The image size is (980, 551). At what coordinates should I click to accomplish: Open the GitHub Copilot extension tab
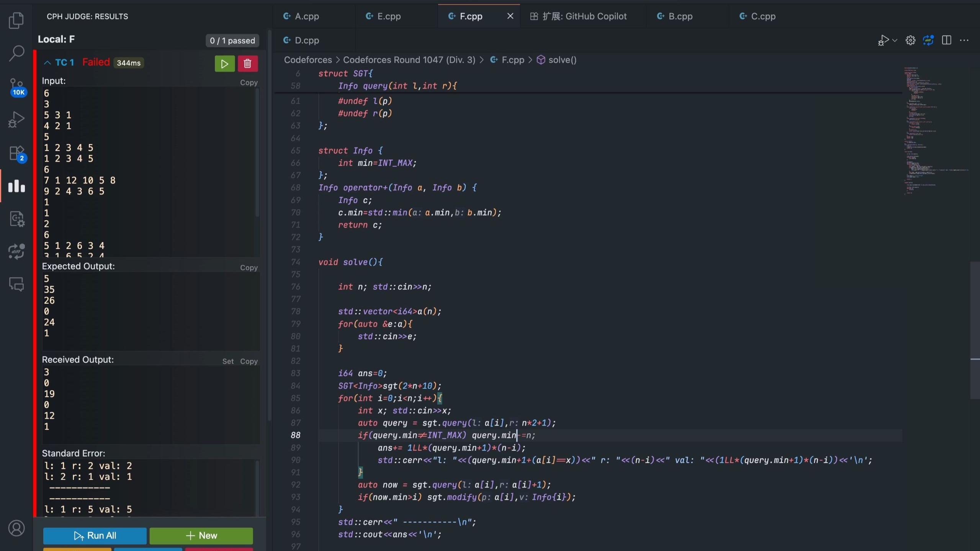(584, 16)
